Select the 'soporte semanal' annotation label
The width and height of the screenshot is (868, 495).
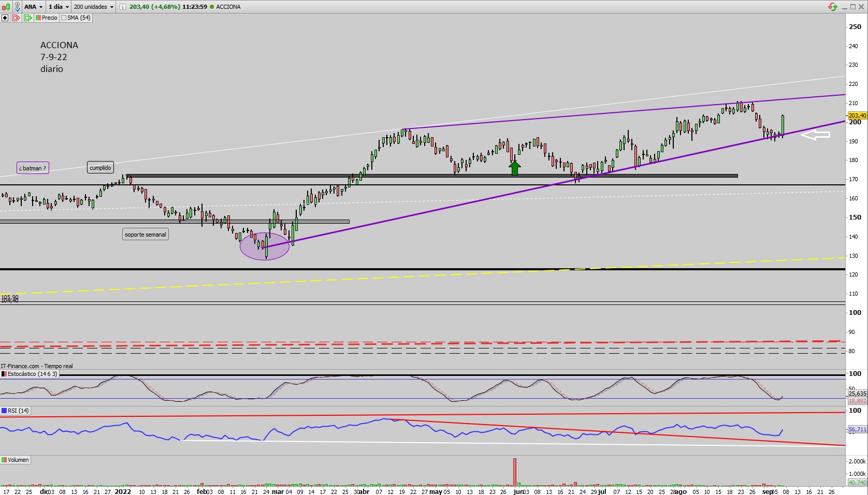pos(146,235)
